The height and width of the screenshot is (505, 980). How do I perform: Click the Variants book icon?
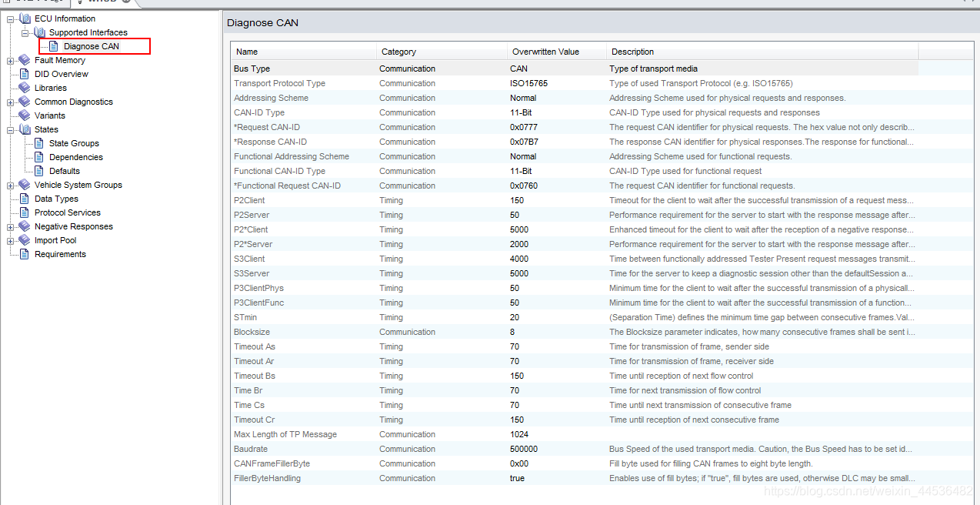tap(24, 115)
